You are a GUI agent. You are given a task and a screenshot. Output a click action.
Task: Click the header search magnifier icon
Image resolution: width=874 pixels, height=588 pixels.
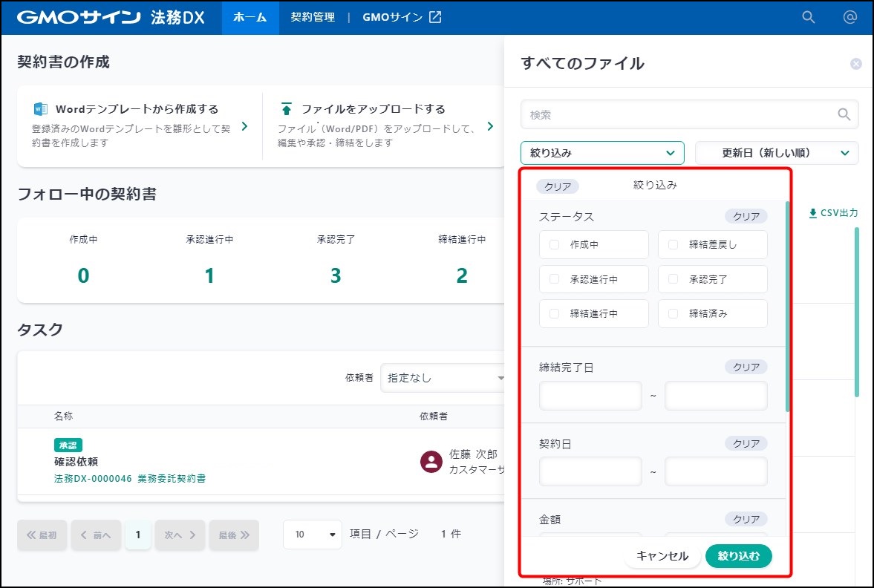[808, 17]
